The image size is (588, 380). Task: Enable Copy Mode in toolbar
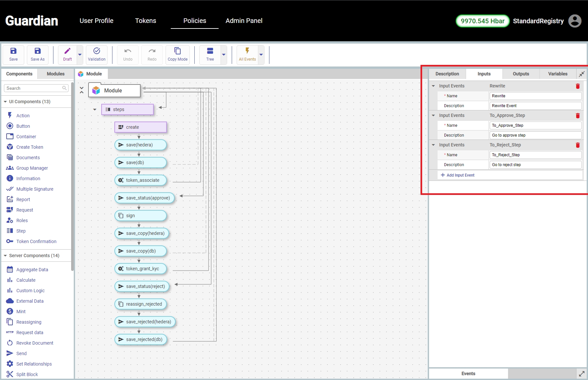pyautogui.click(x=177, y=54)
